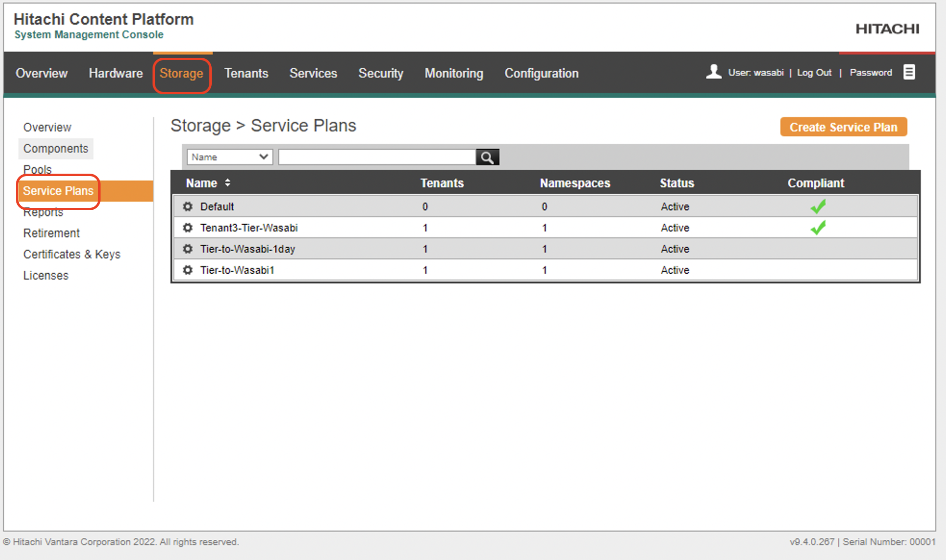The width and height of the screenshot is (946, 560).
Task: Click the Tenants column header
Action: tap(442, 183)
